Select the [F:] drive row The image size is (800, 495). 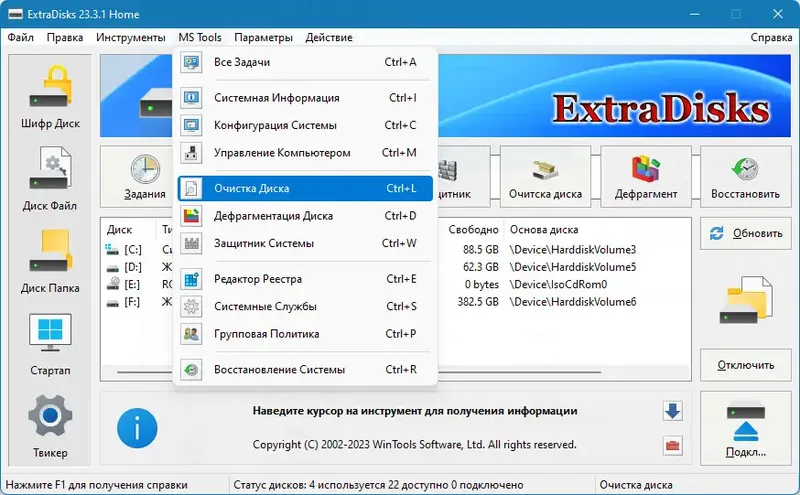[395, 302]
